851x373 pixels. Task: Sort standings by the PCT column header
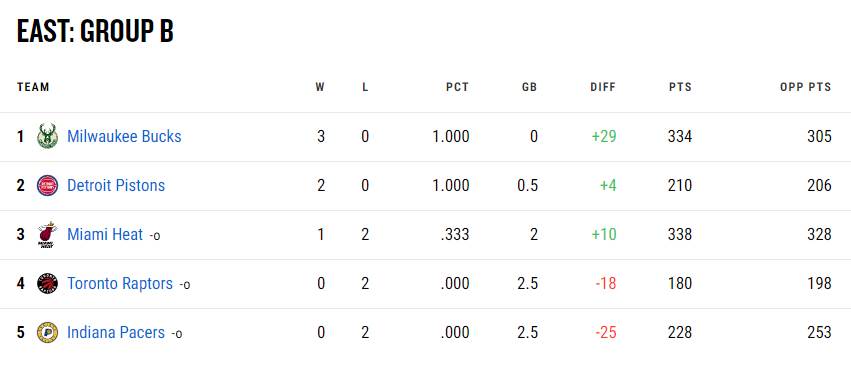coord(458,87)
